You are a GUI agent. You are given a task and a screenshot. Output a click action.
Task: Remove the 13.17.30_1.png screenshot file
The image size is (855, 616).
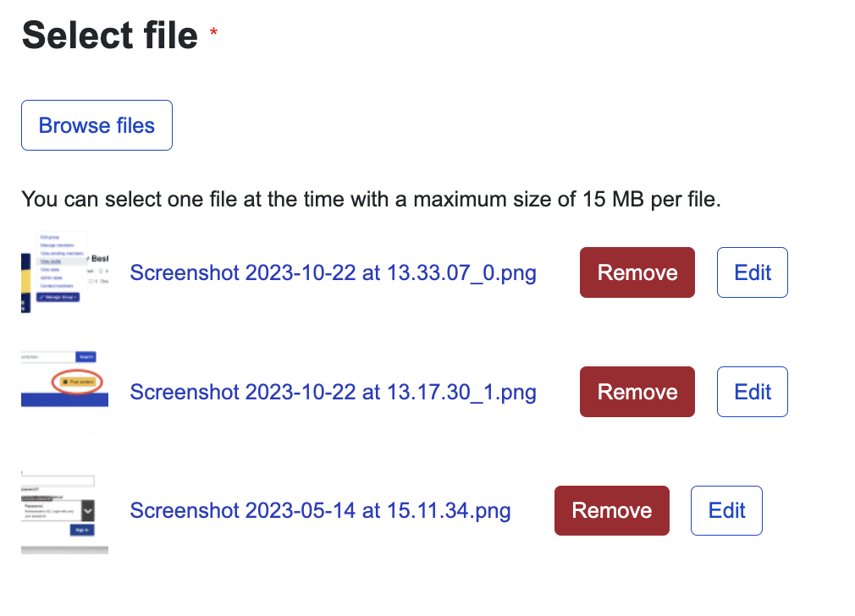pyautogui.click(x=637, y=392)
